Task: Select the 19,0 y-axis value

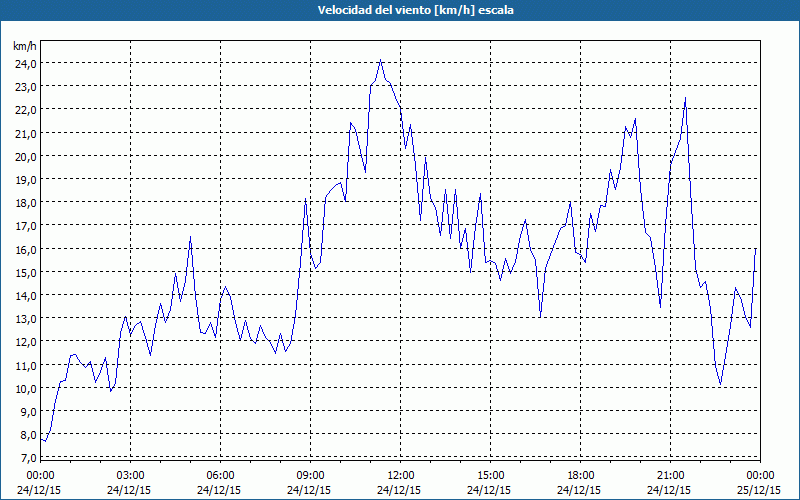Action: click(26, 180)
